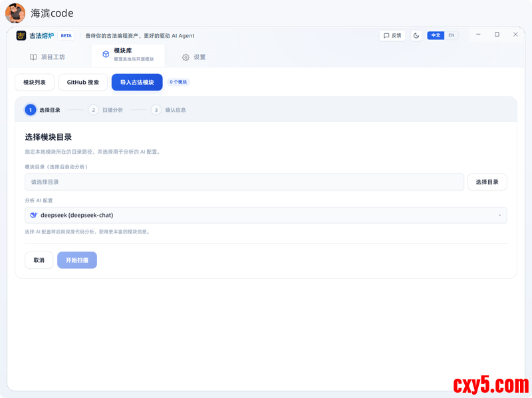Click step 3 确认信息 indicator

[156, 110]
